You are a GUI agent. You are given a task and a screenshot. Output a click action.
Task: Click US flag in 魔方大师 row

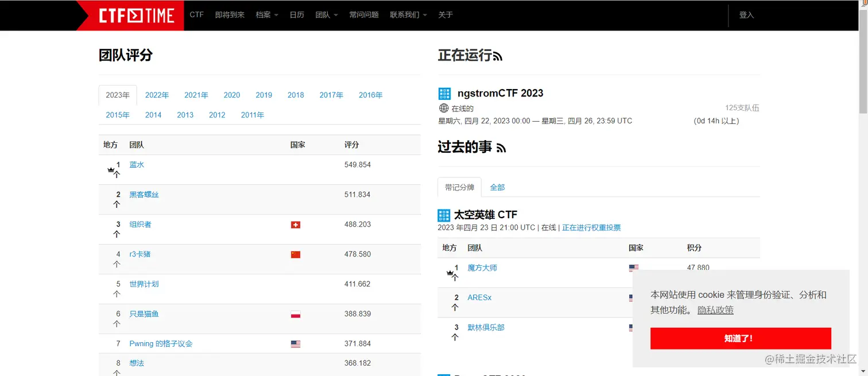(634, 268)
